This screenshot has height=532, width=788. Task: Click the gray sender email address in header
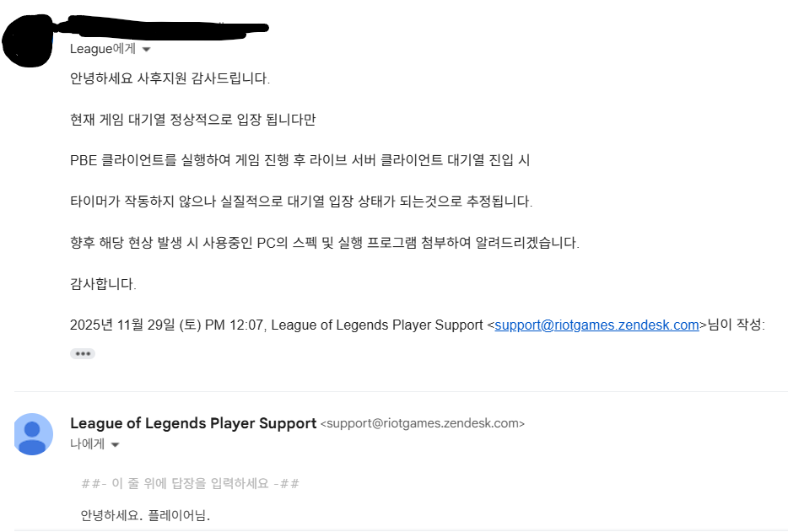pos(422,423)
